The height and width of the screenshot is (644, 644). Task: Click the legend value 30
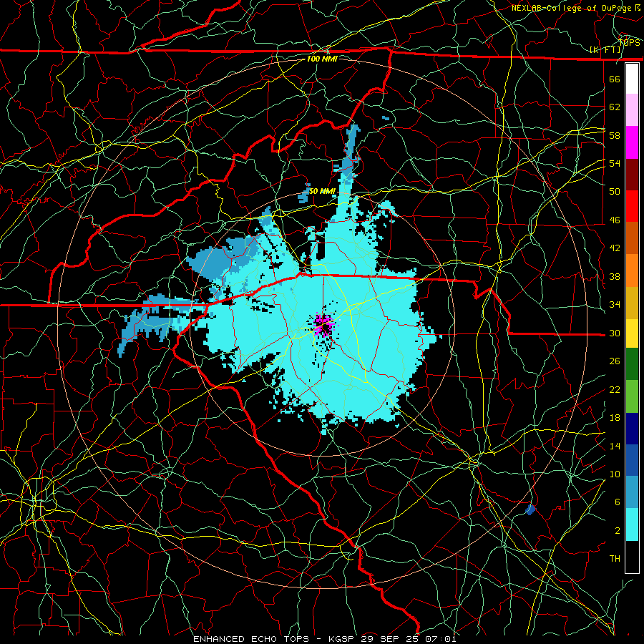(x=615, y=333)
